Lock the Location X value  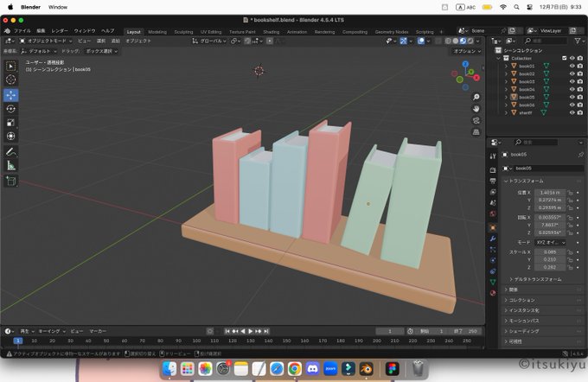click(570, 193)
